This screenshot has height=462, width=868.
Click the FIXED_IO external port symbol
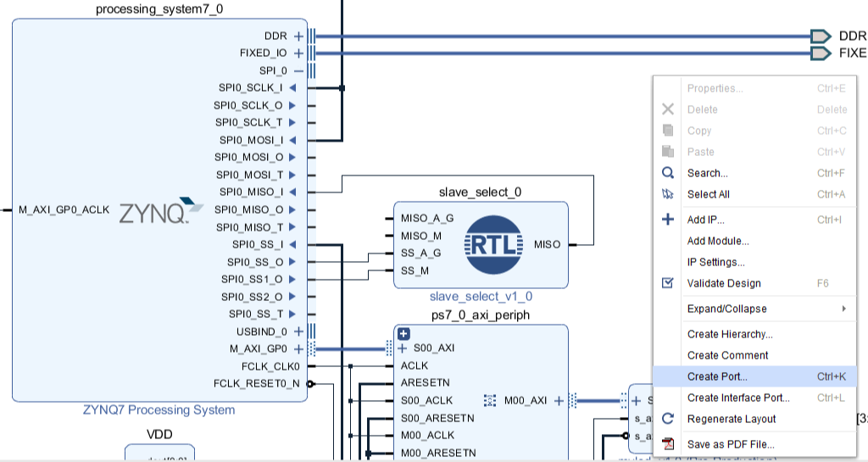(x=821, y=53)
